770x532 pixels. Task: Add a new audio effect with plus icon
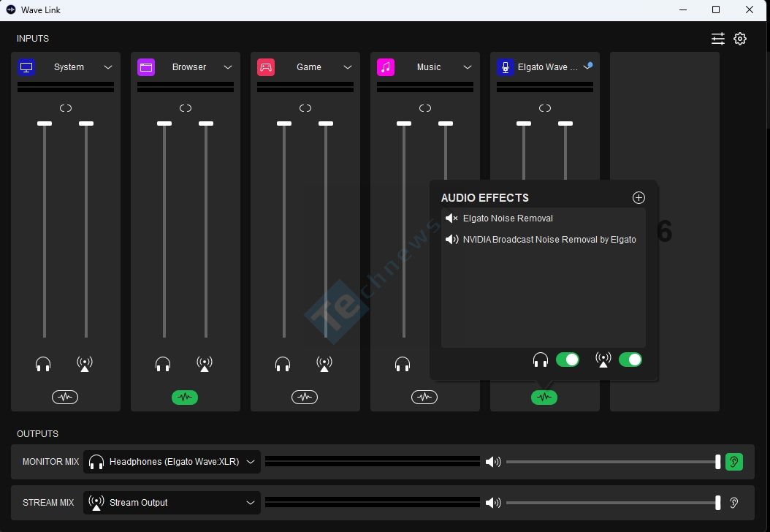(639, 197)
